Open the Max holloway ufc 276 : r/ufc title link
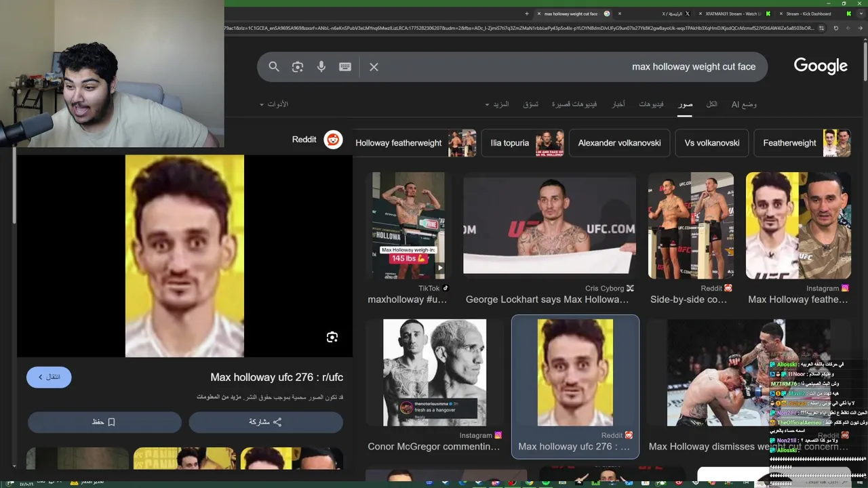This screenshot has height=488, width=868. pos(277,378)
